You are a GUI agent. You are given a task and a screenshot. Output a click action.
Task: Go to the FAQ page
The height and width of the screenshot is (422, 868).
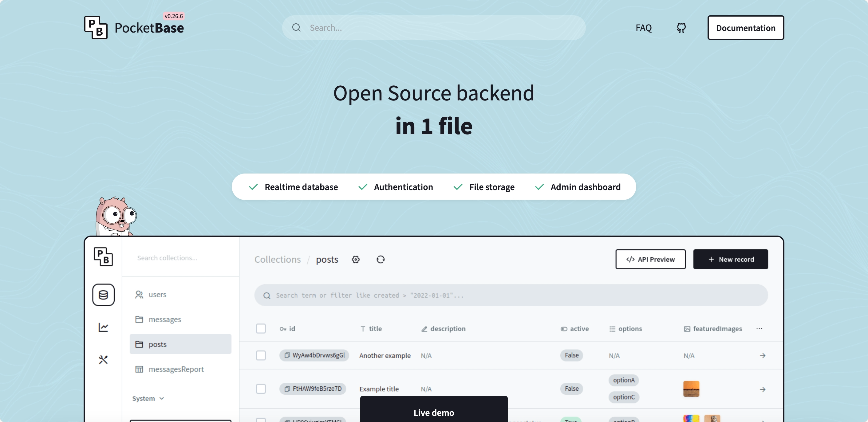(x=644, y=28)
